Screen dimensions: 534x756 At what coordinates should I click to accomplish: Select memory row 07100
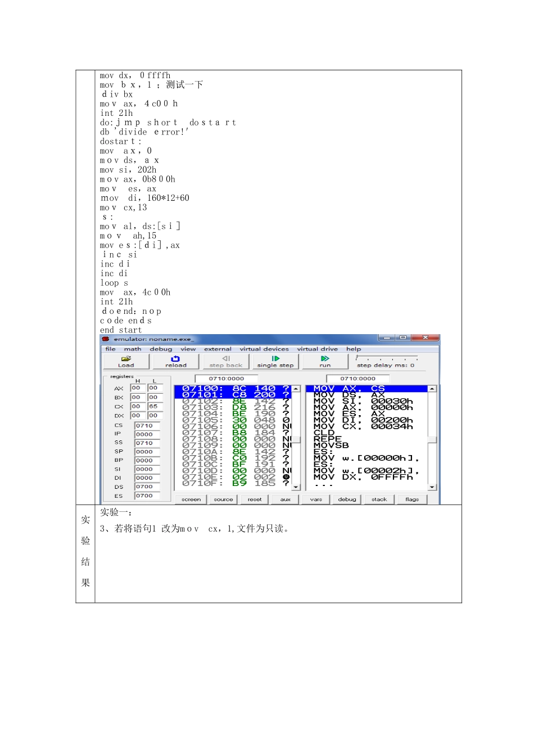pyautogui.click(x=233, y=389)
